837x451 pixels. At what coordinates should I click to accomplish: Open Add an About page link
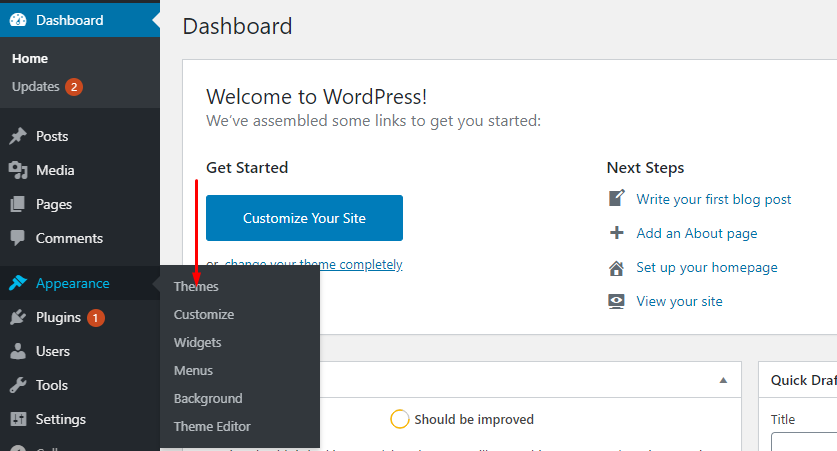coord(697,233)
